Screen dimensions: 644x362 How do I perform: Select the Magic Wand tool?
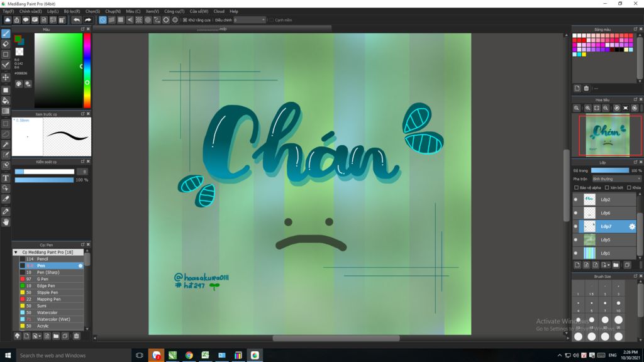(x=6, y=145)
